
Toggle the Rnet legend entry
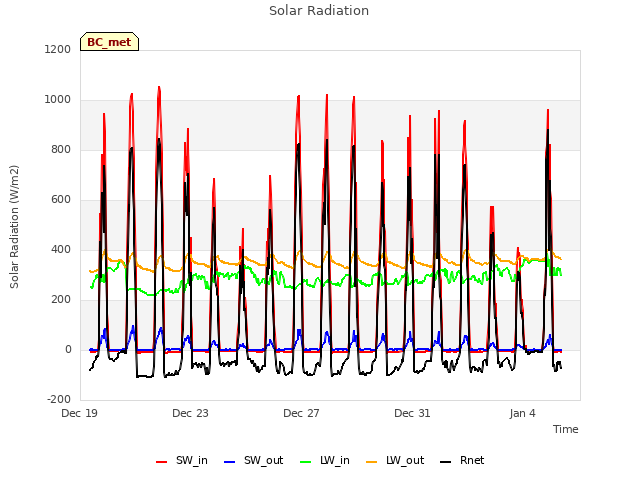click(x=462, y=460)
